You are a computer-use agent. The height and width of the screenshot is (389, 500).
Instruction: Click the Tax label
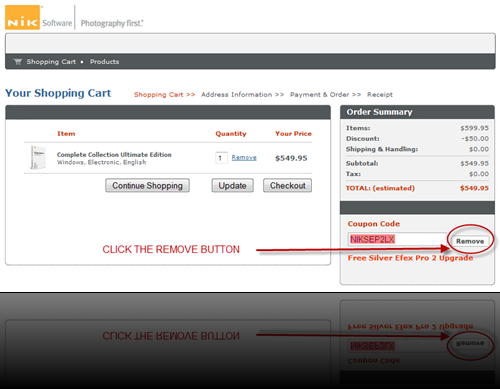353,174
